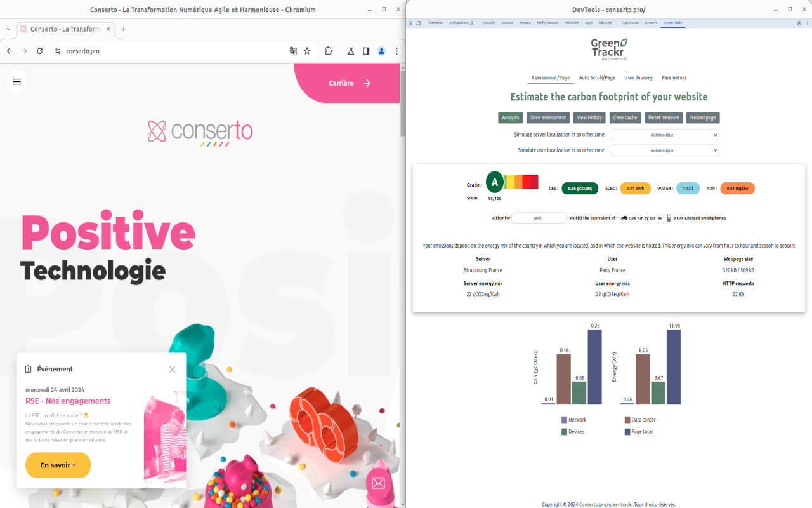The width and height of the screenshot is (812, 508).
Task: Click the Save assessment button
Action: (x=547, y=117)
